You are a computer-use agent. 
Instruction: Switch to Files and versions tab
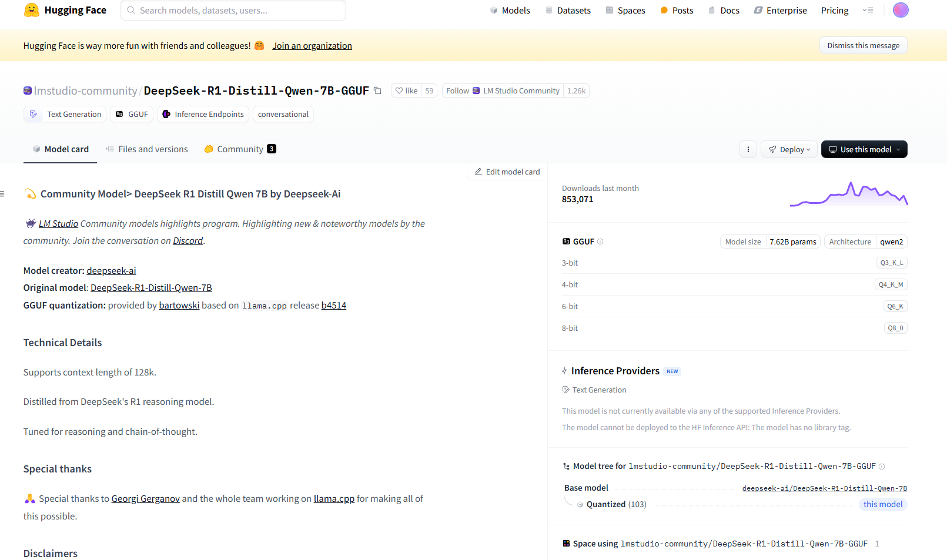pyautogui.click(x=146, y=149)
